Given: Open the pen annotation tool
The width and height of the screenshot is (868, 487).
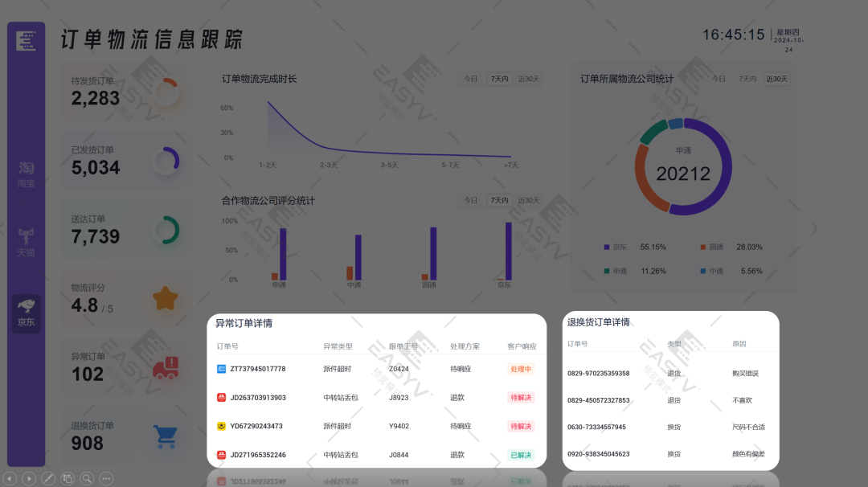Looking at the screenshot, I should [48, 478].
